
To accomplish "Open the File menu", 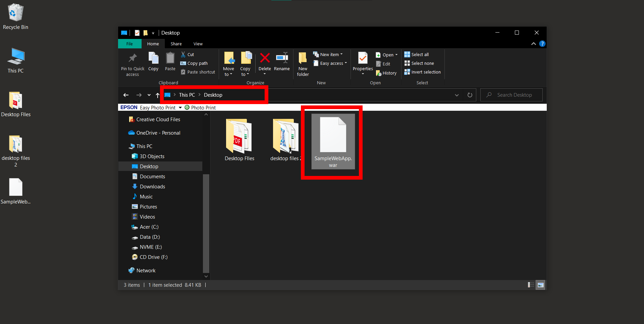I will (129, 44).
